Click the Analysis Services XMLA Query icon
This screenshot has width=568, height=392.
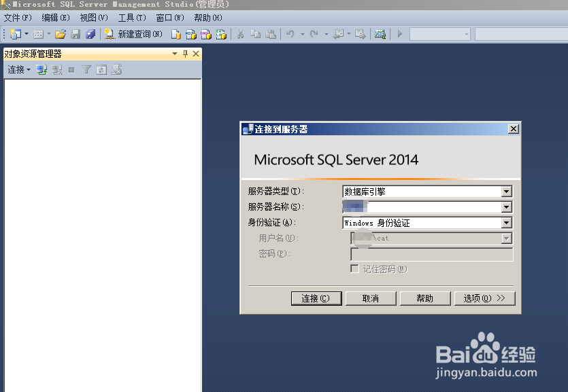[x=221, y=34]
